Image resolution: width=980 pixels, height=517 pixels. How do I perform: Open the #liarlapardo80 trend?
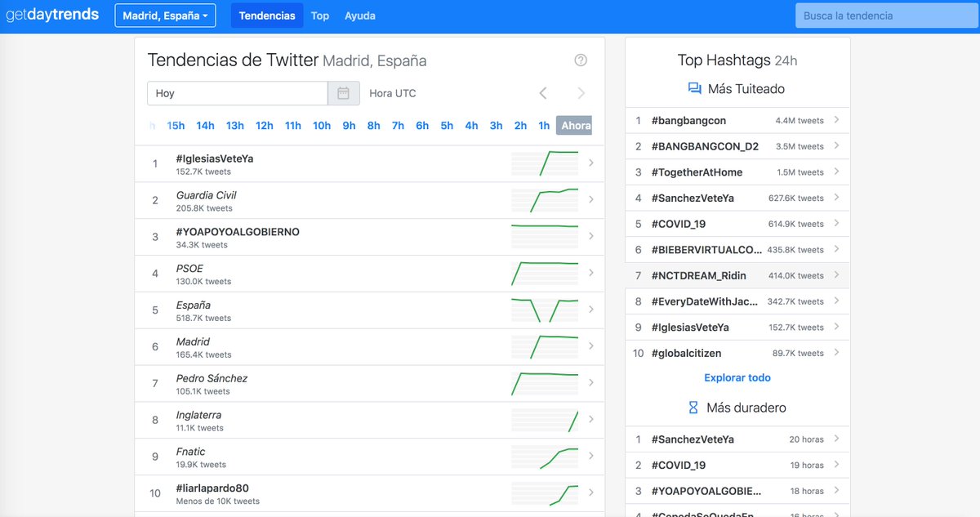[212, 488]
